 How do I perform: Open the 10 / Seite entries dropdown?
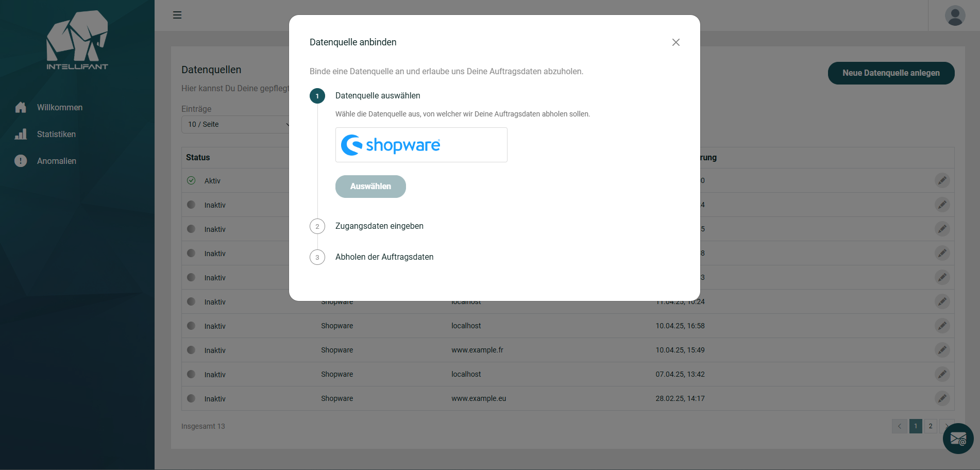[238, 124]
